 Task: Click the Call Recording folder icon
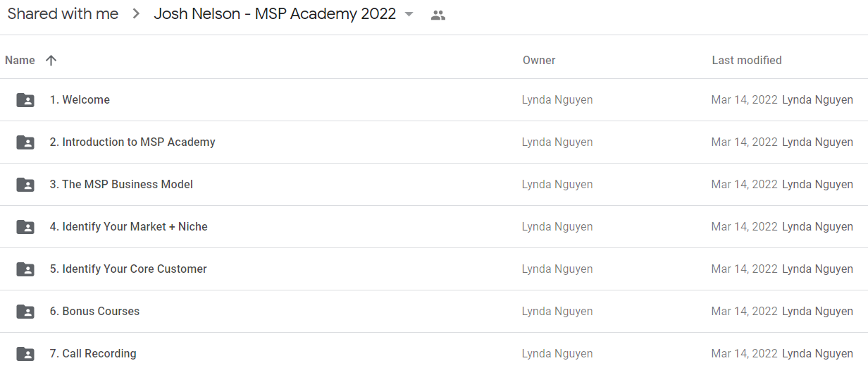[x=25, y=354]
